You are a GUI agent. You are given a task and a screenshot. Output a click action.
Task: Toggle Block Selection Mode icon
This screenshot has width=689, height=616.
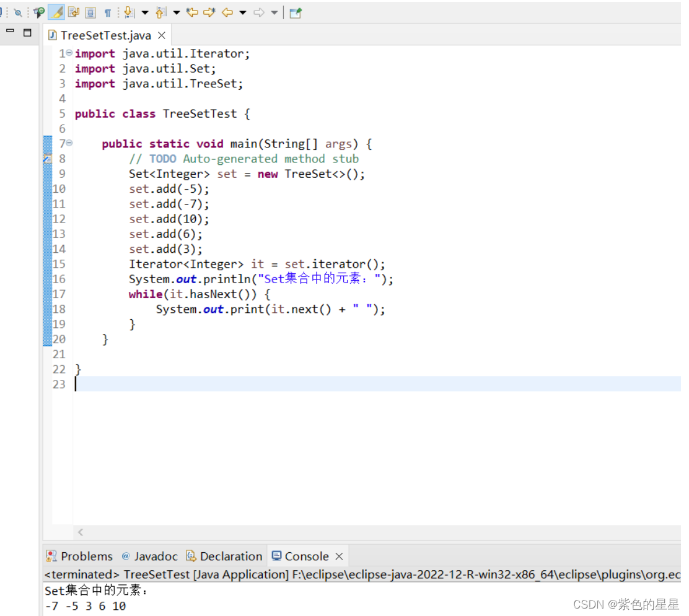(x=90, y=13)
